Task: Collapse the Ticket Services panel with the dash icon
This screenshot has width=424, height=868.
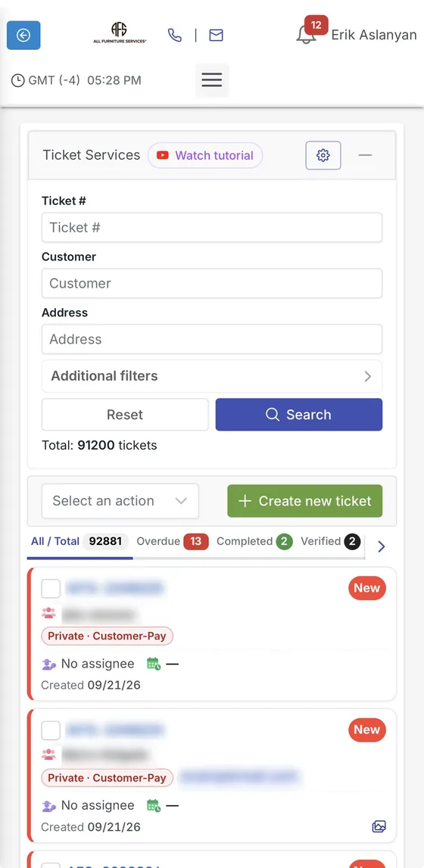Action: click(365, 155)
